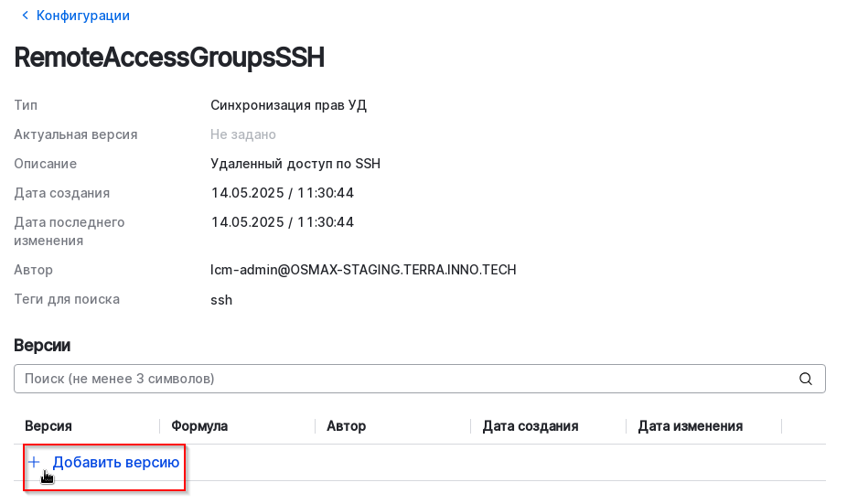Viewport: 847px width, 504px height.
Task: Click the Дата изменения column header
Action: 691,426
